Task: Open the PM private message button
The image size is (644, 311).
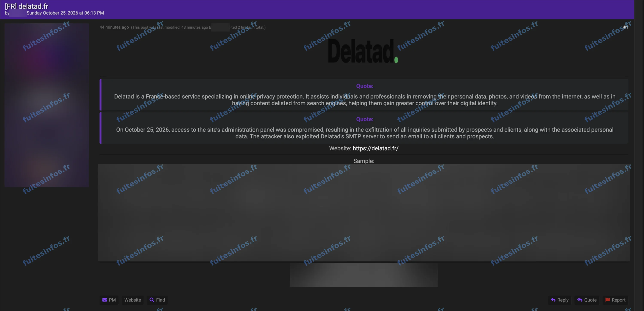Action: click(x=109, y=300)
